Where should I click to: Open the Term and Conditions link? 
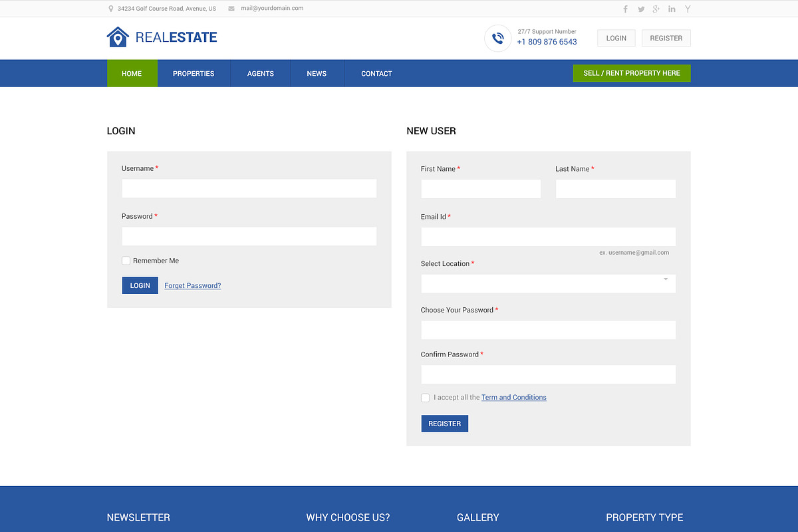pos(514,397)
